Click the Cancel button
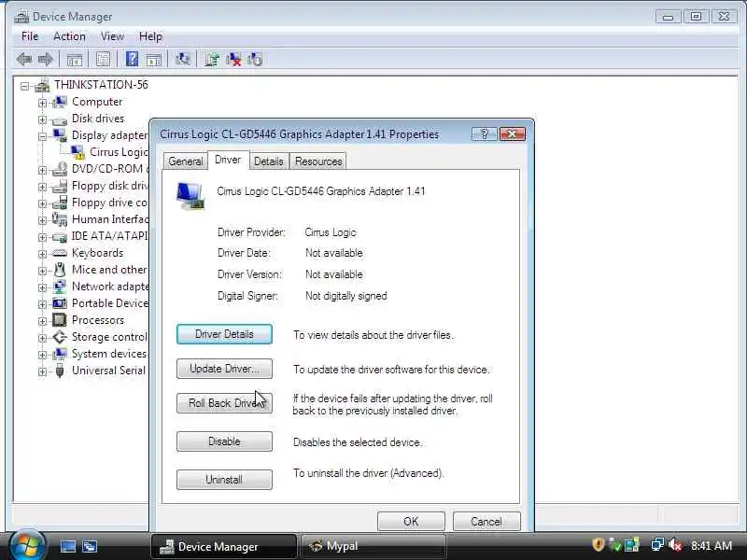Viewport: 747px width, 560px height. [486, 522]
